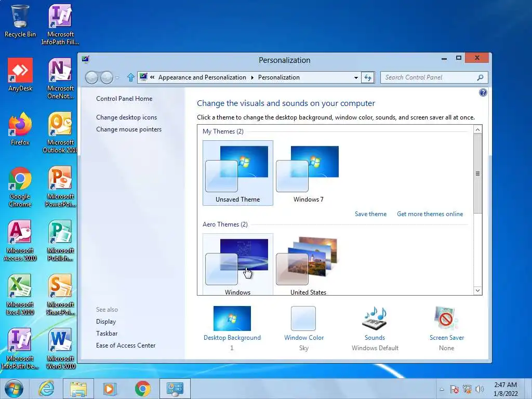Viewport: 532px width, 399px height.
Task: Click the search magnifier icon
Action: [x=480, y=77]
